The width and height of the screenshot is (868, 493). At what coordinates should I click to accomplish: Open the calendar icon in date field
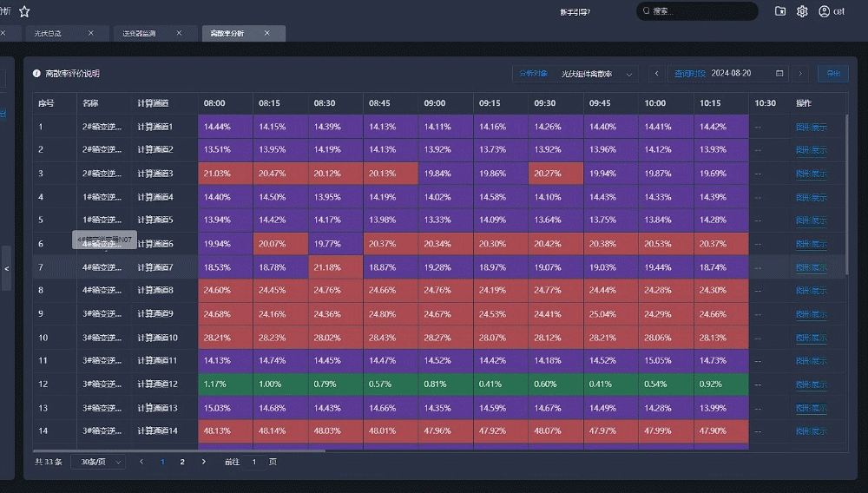[779, 74]
